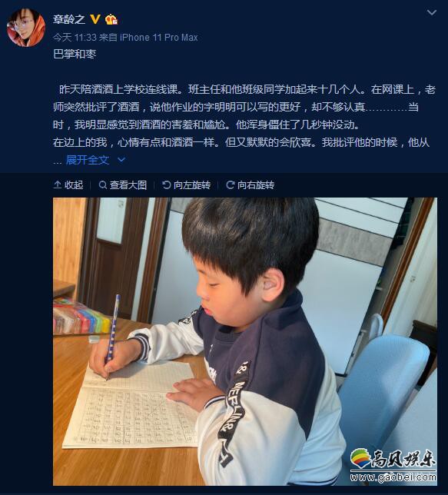Click the photo of the boy writing
The width and height of the screenshot is (448, 495).
245,341
